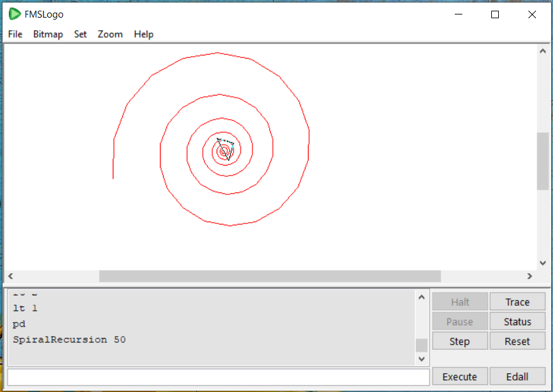Click the horizontal scrollbar right arrow
The image size is (553, 392).
[x=530, y=276]
